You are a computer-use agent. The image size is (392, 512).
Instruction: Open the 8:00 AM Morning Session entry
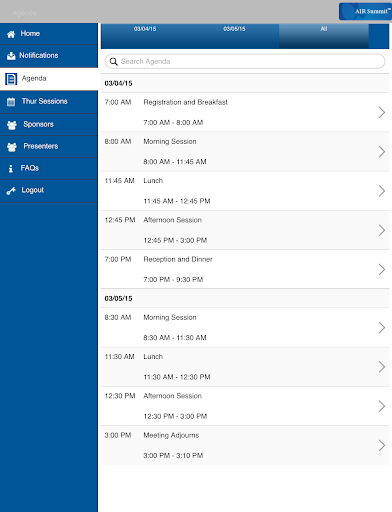(245, 152)
